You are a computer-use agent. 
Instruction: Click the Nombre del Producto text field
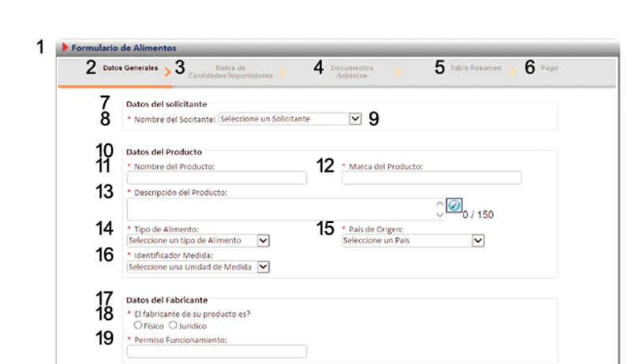(x=216, y=178)
